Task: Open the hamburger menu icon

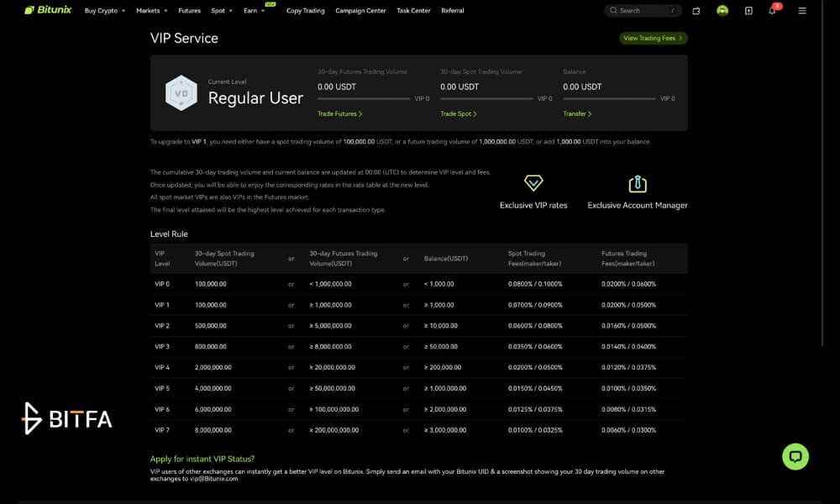Action: pyautogui.click(x=802, y=11)
